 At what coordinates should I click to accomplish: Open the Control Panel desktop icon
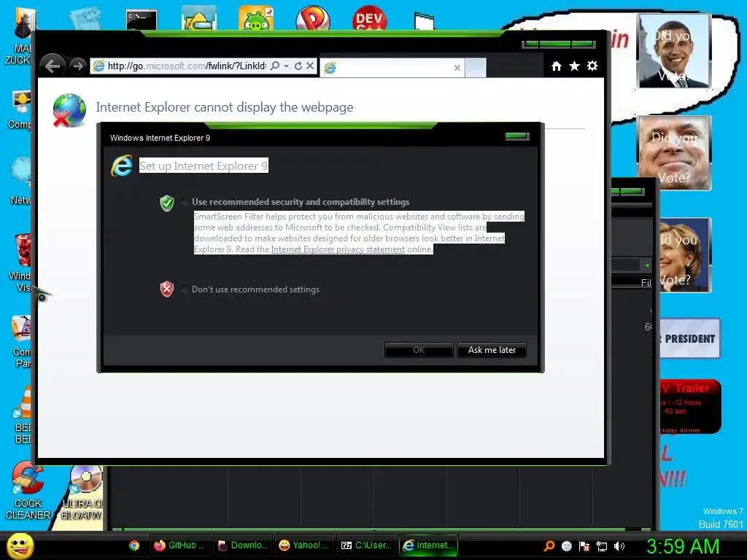pyautogui.click(x=22, y=341)
